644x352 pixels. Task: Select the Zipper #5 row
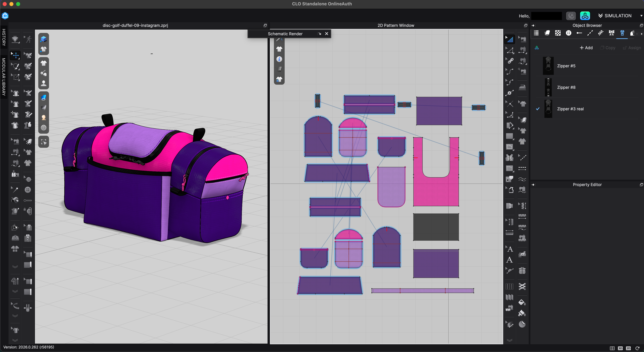(x=587, y=66)
